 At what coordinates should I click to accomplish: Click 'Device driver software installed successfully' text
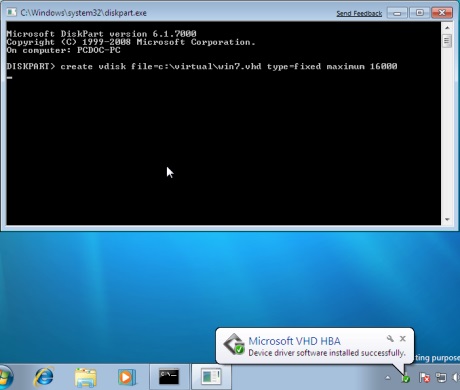(327, 353)
